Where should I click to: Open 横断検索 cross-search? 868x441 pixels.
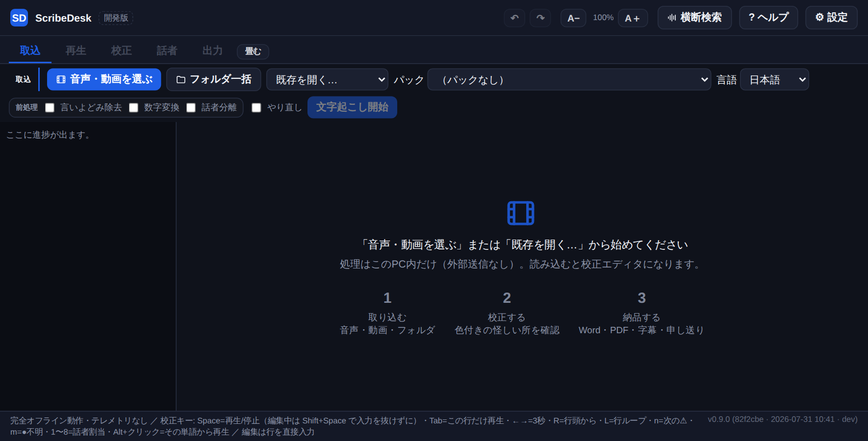coord(694,18)
